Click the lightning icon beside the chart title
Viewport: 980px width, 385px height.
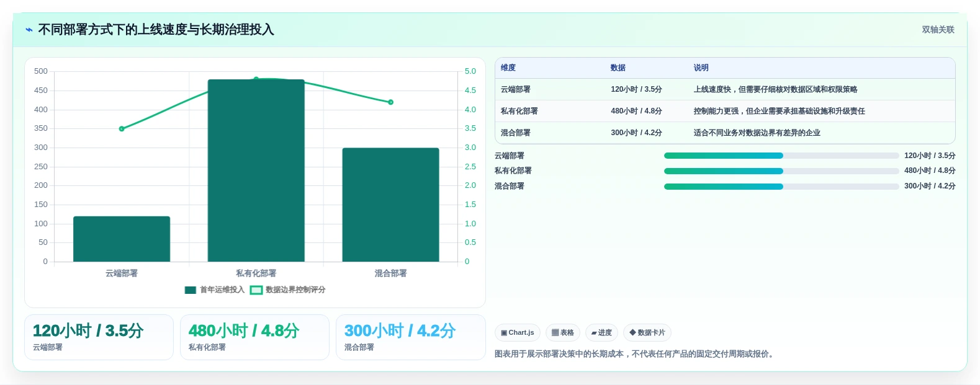29,30
